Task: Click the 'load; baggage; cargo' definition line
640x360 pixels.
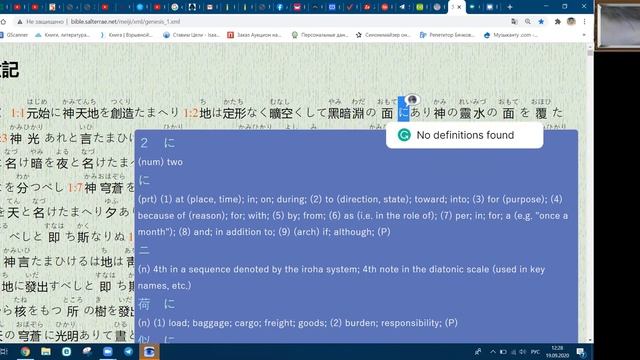Action: [x=298, y=323]
